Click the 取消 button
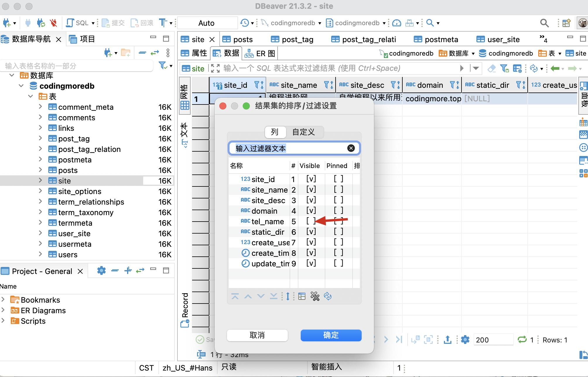Screen dimensions: 588x377 257,335
